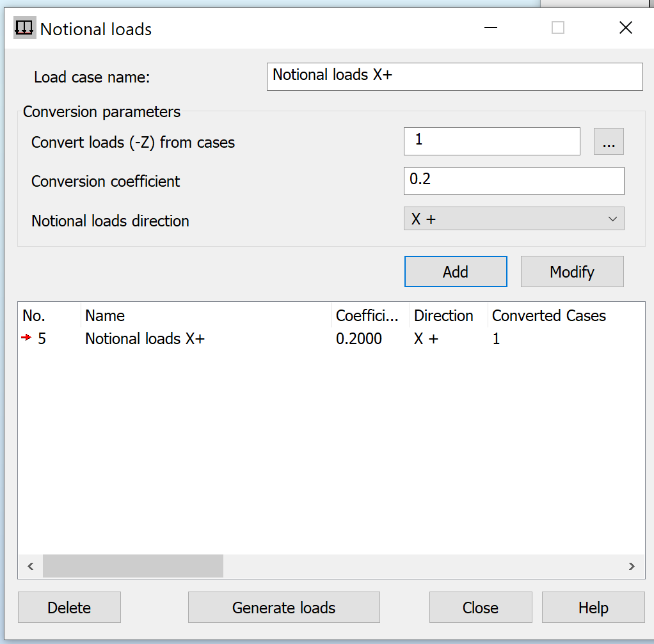This screenshot has height=644, width=654.
Task: Delete the selected load case
Action: click(68, 607)
